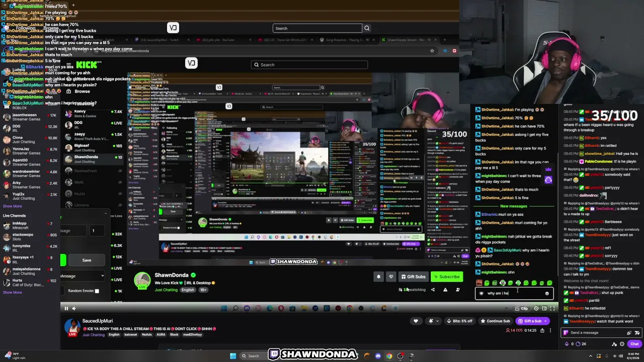Open the Bits: 5% off offer
The height and width of the screenshot is (362, 644).
(x=460, y=321)
